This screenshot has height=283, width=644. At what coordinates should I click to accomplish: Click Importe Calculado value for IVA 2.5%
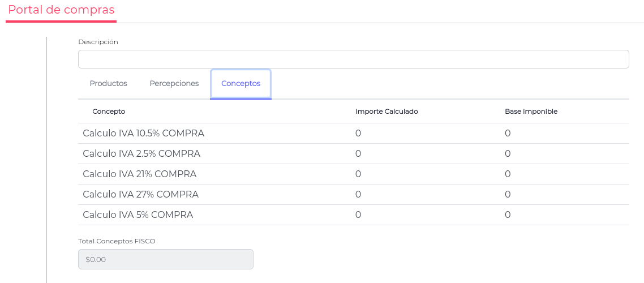click(358, 154)
